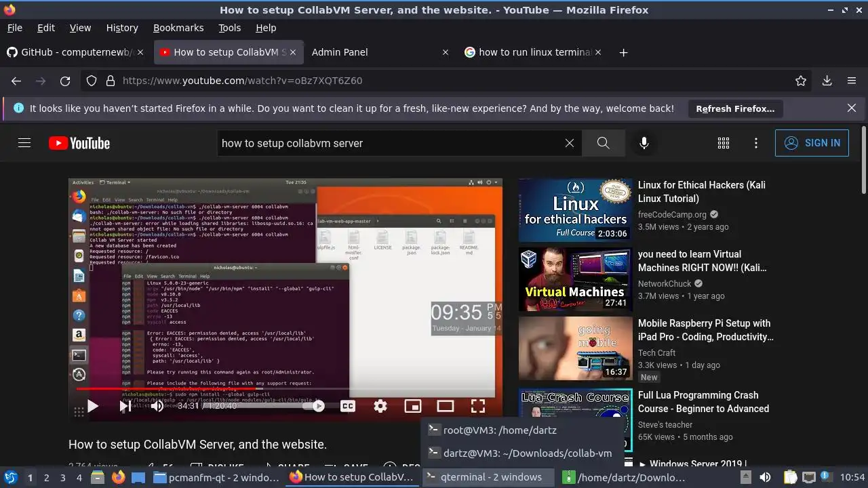The height and width of the screenshot is (488, 868).
Task: Open Tech Craft channel link
Action: pos(656,353)
